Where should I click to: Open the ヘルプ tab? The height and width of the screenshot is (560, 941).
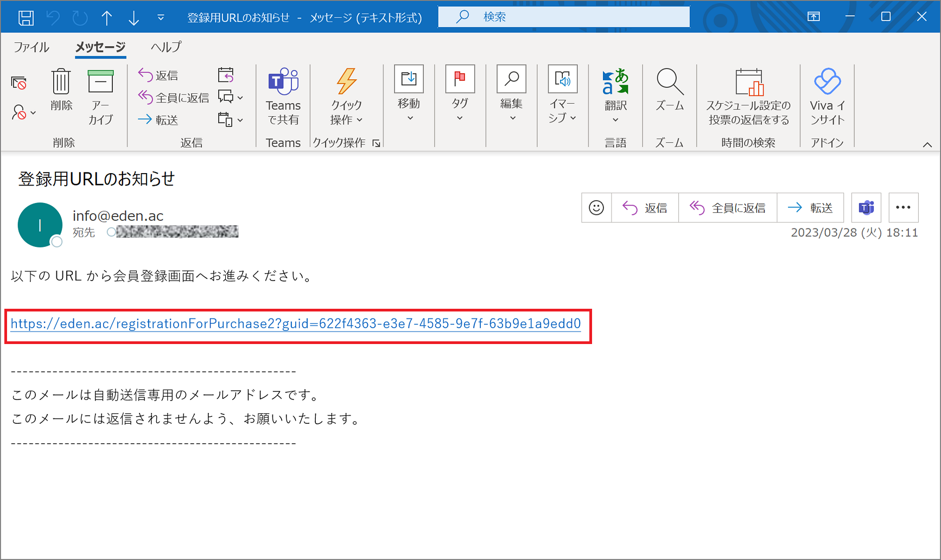[166, 47]
